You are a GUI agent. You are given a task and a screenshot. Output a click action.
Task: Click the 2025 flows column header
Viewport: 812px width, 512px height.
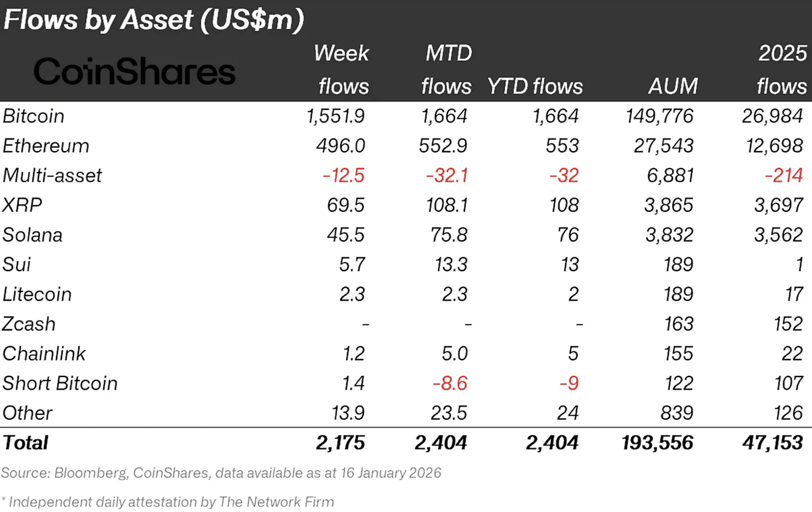pyautogui.click(x=781, y=70)
